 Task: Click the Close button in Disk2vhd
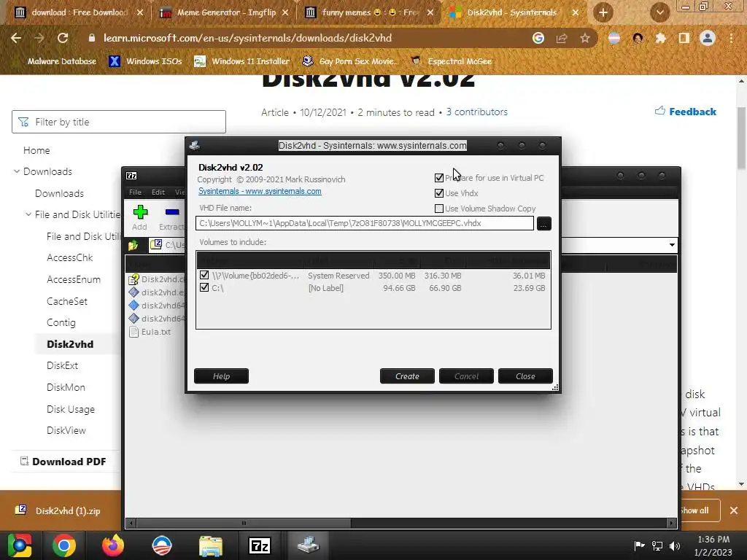[525, 376]
